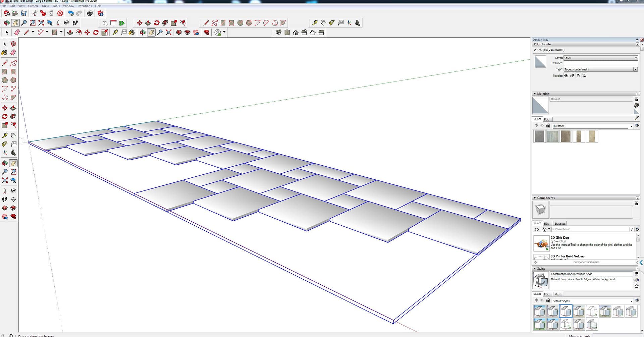Open the Extensions menu
644x337 pixels.
85,6
